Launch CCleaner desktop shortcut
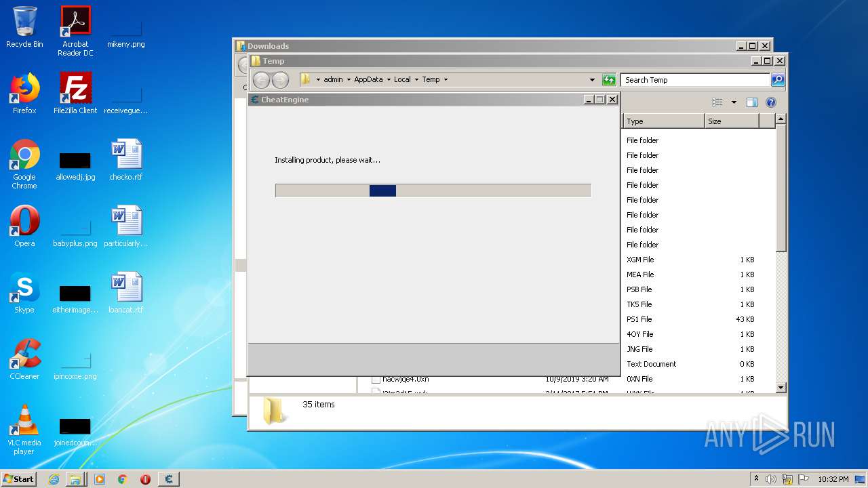The width and height of the screenshot is (868, 488). click(x=24, y=359)
